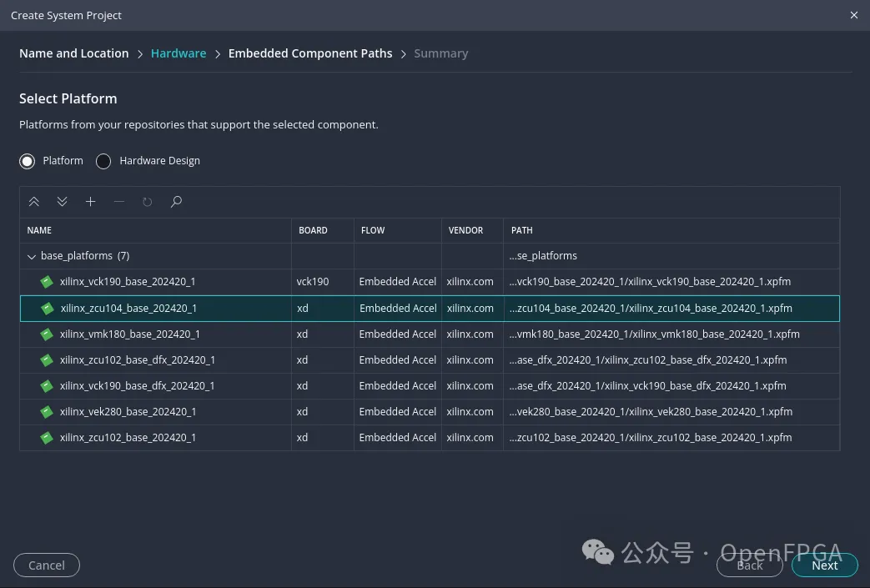Select the Platform radio button
Image resolution: width=870 pixels, height=588 pixels.
(x=28, y=161)
